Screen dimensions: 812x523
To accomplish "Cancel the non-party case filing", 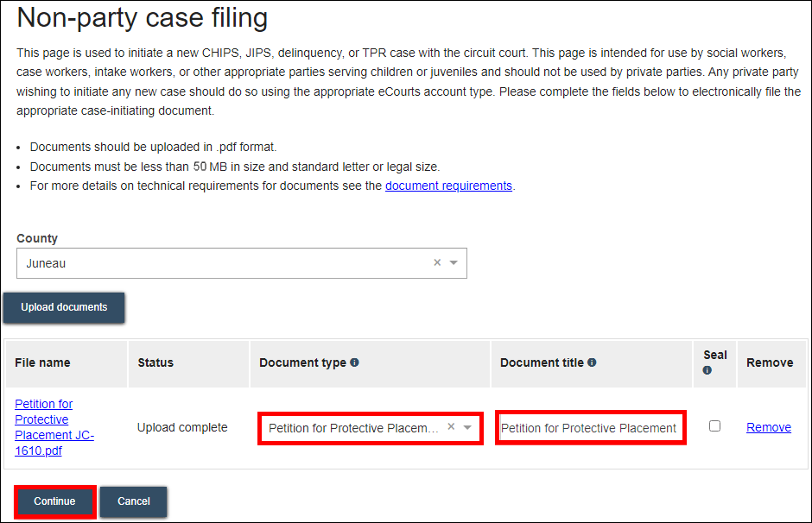I will point(133,501).
